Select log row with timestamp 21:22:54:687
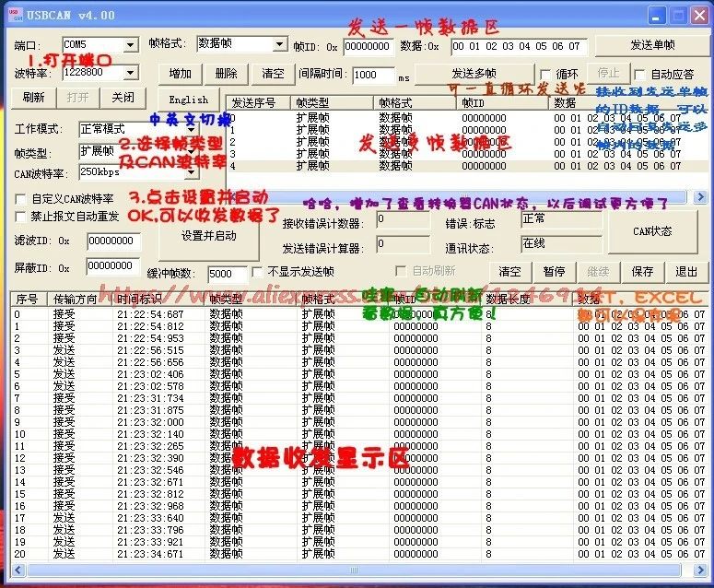Screen dimensions: 714x588 [359, 314]
